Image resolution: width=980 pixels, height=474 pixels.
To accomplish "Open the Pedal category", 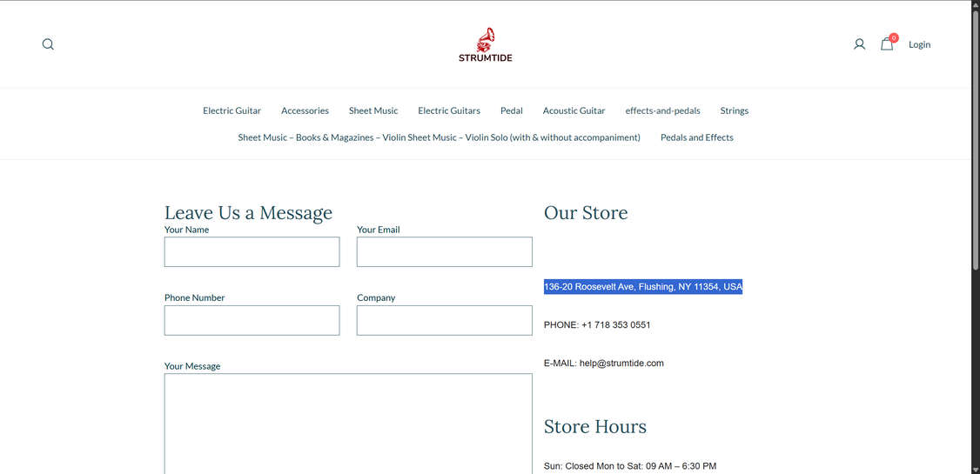I will [511, 110].
